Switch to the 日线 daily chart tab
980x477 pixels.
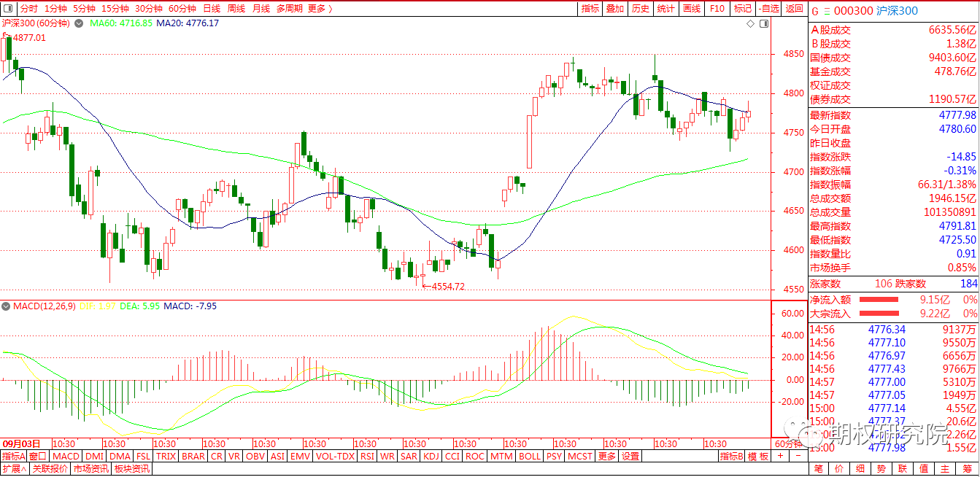point(212,9)
